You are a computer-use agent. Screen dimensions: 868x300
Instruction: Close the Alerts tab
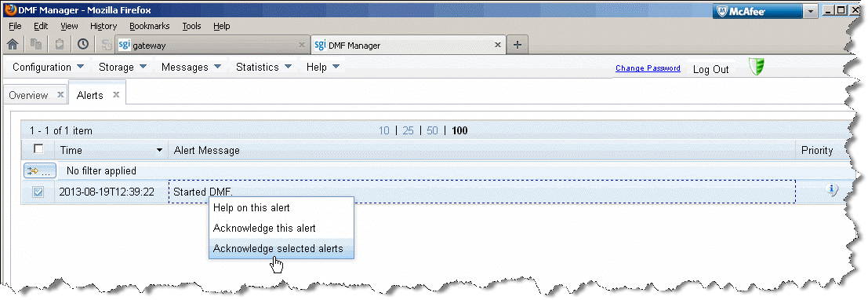point(116,95)
